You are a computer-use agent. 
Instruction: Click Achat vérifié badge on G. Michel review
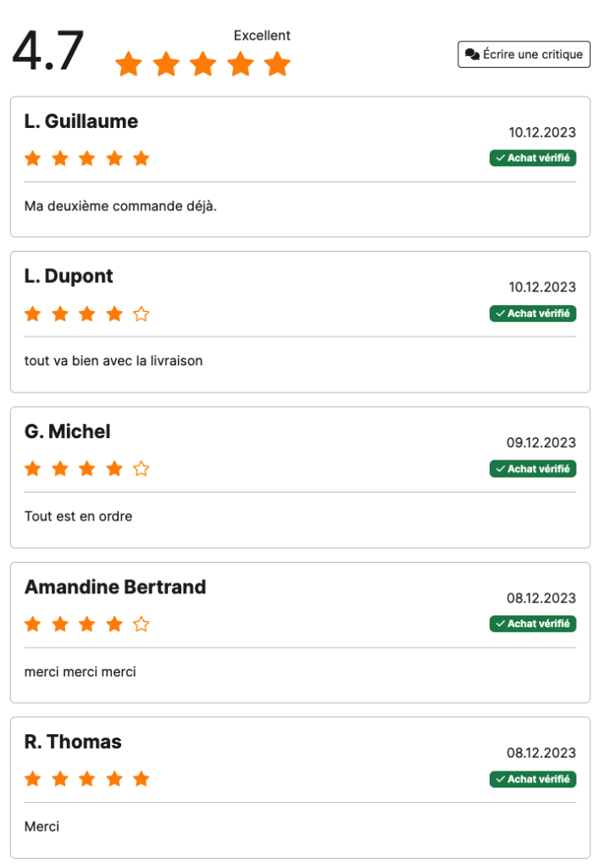click(533, 469)
